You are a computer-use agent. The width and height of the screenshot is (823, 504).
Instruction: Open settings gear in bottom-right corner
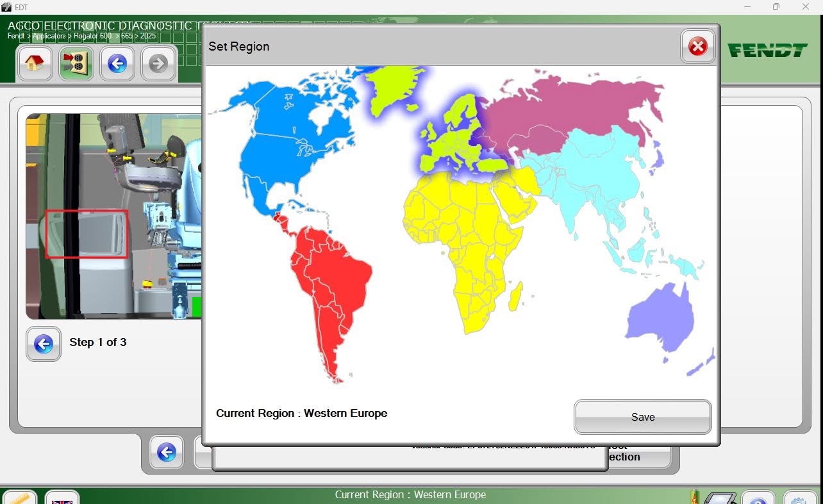[800, 498]
